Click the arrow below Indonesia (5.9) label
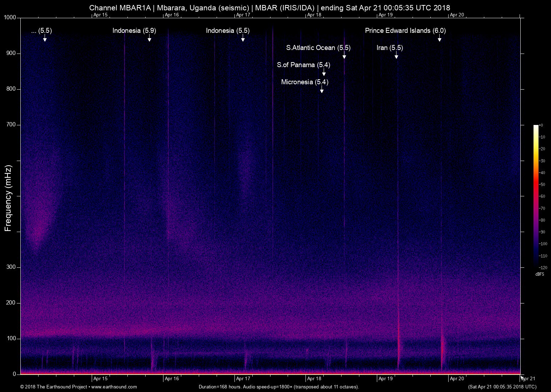Screen dimensions: 551x392 150,39
